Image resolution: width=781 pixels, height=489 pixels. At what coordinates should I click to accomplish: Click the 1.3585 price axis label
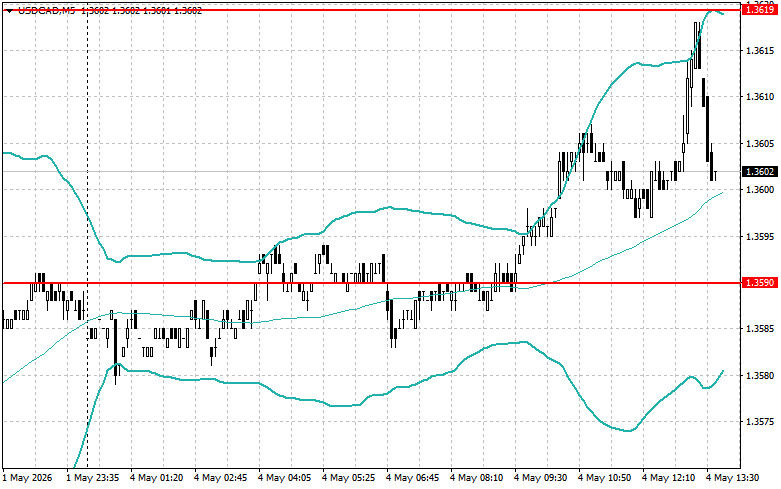tap(760, 329)
